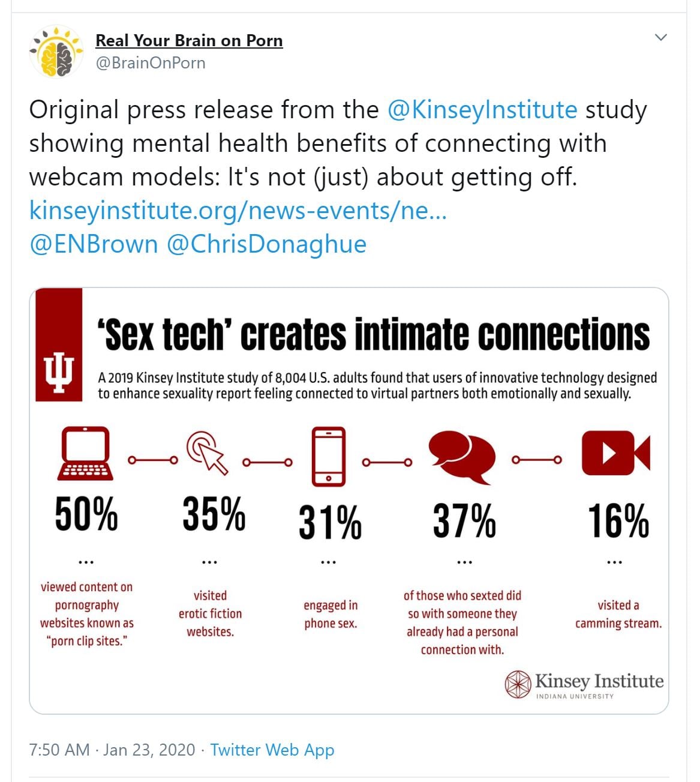Viewport: 700px width, 782px height.
Task: Follow the kinseyinstitute.org news link
Action: pyautogui.click(x=238, y=211)
